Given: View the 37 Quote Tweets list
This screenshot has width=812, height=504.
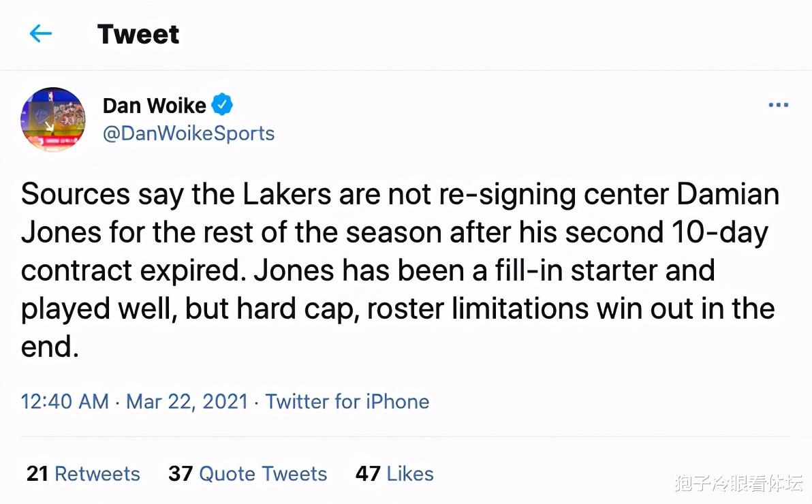Looking at the screenshot, I should [x=248, y=473].
